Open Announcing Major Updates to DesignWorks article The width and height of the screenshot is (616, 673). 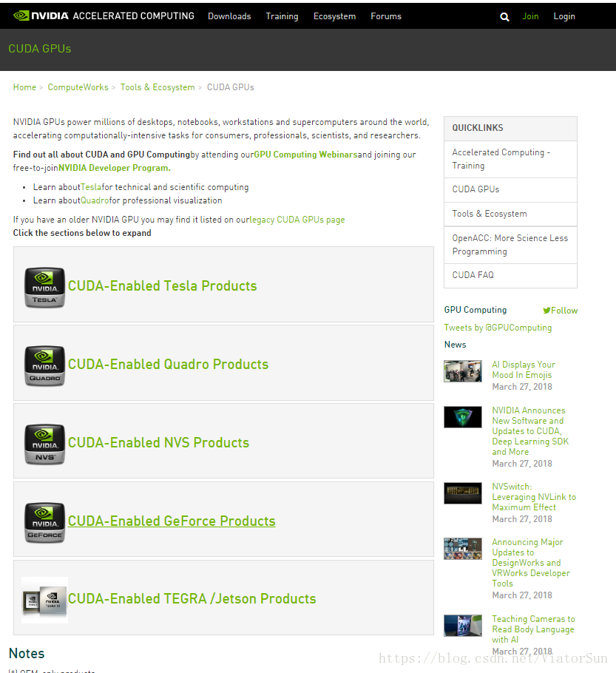[530, 562]
